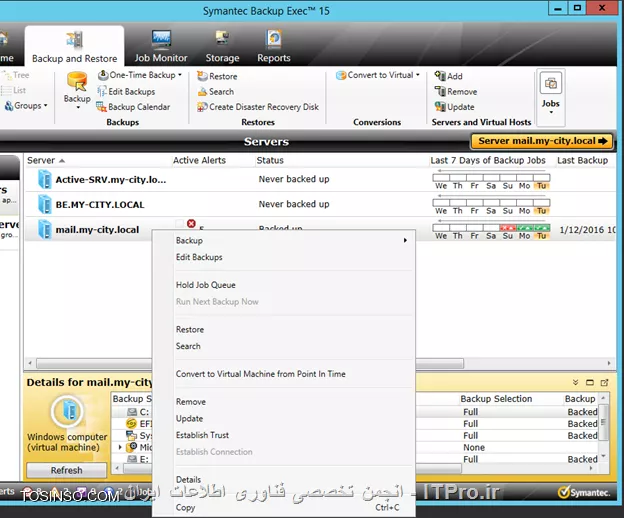Open the Reports tab
The width and height of the screenshot is (624, 518).
pos(274,46)
